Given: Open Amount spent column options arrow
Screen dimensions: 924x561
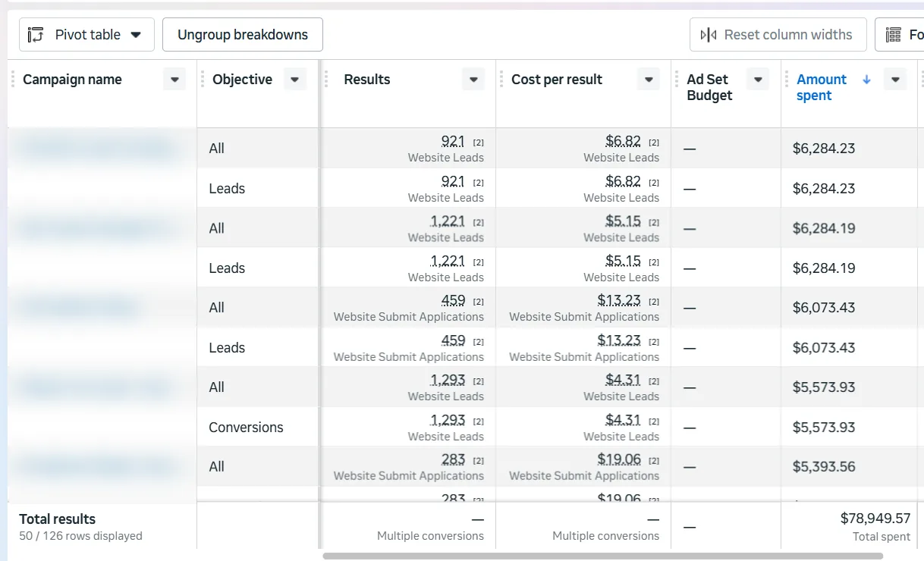Looking at the screenshot, I should point(896,80).
